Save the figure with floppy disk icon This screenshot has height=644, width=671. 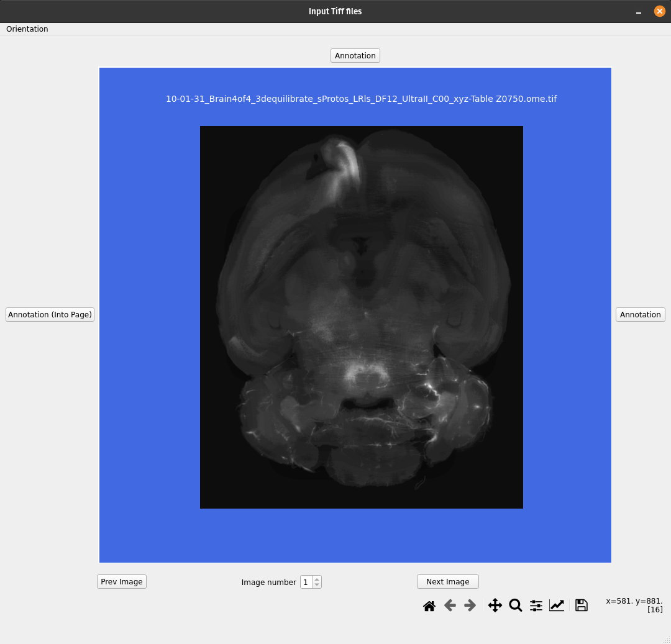point(582,605)
